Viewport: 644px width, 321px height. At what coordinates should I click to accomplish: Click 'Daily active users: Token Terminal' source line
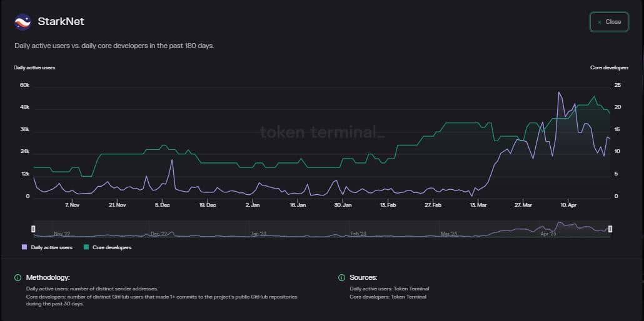[389, 289]
